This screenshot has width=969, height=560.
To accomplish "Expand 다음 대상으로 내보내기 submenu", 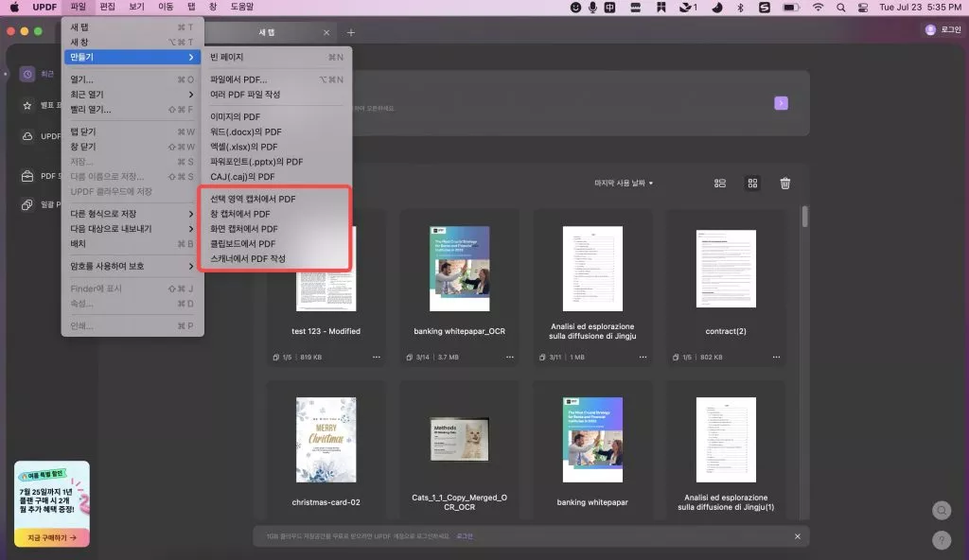I will 132,229.
